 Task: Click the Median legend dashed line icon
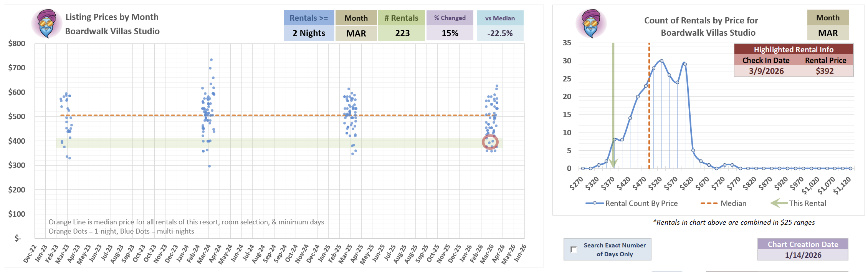pos(709,203)
